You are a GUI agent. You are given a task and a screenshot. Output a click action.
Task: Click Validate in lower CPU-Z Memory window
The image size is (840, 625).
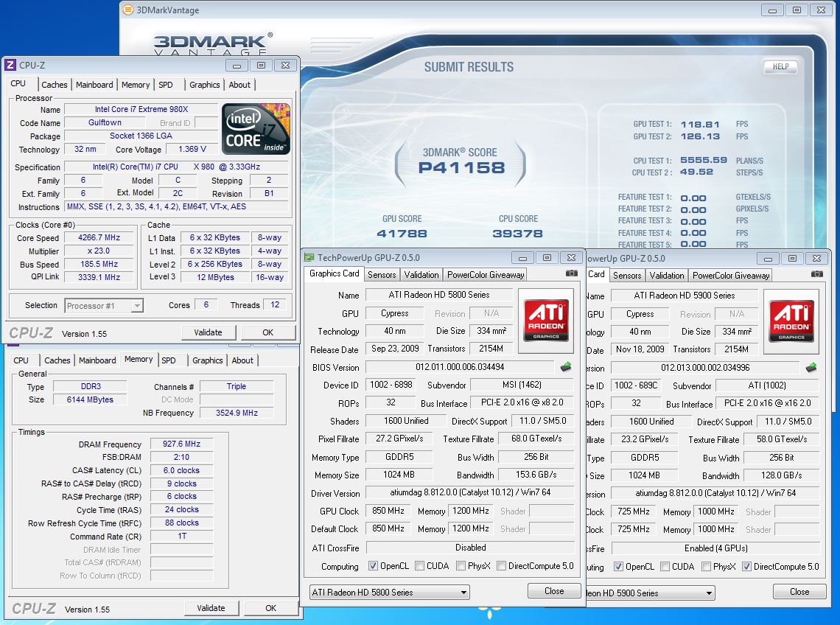tap(211, 608)
